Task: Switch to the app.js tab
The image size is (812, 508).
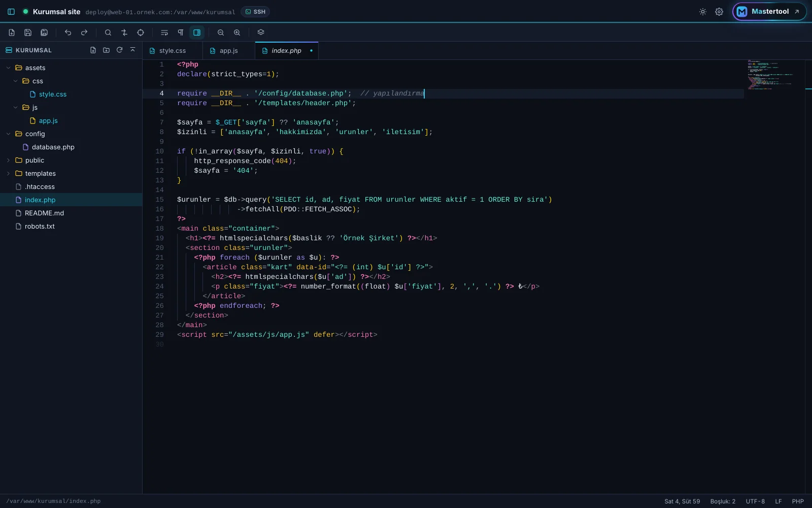Action: coord(229,51)
